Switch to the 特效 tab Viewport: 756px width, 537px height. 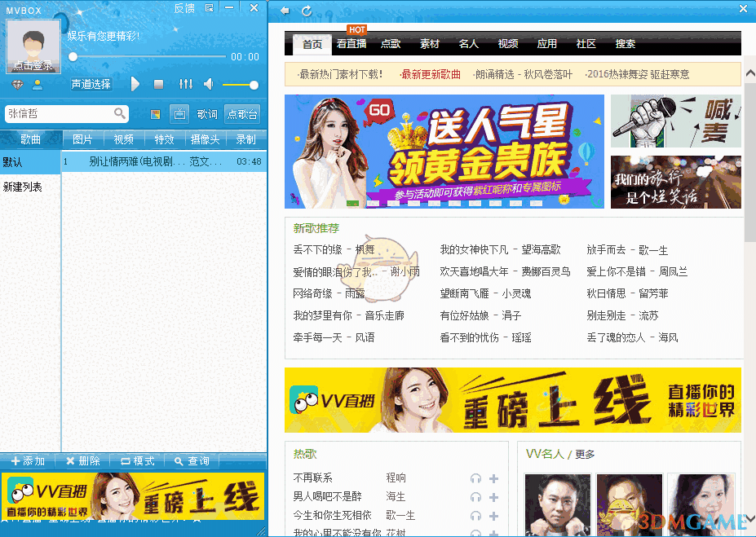pyautogui.click(x=164, y=139)
